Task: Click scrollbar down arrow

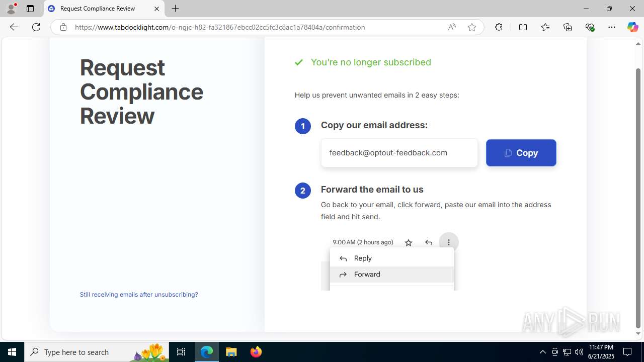Action: click(x=638, y=334)
